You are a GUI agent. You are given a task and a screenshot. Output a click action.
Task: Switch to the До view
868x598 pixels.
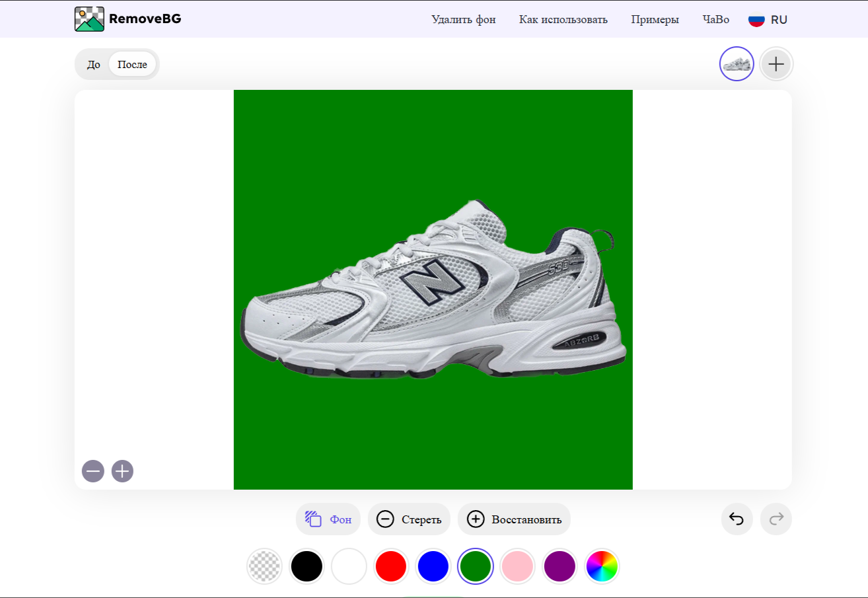(x=94, y=65)
